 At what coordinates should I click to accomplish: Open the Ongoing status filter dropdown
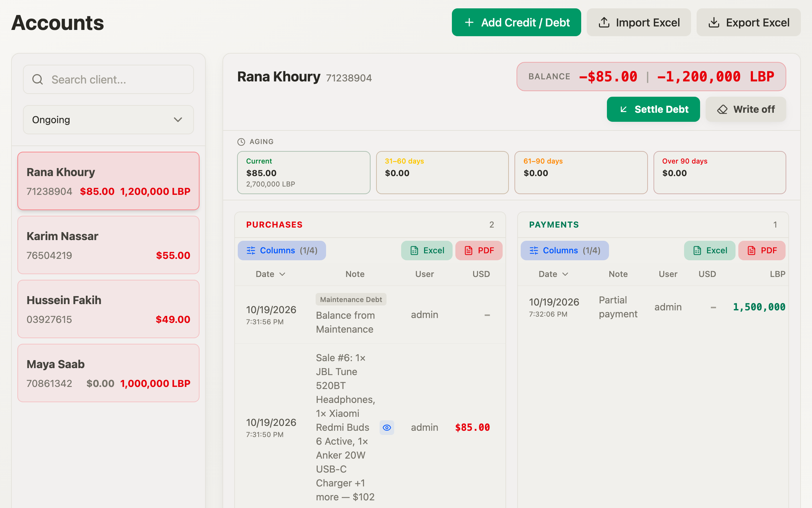click(x=108, y=120)
